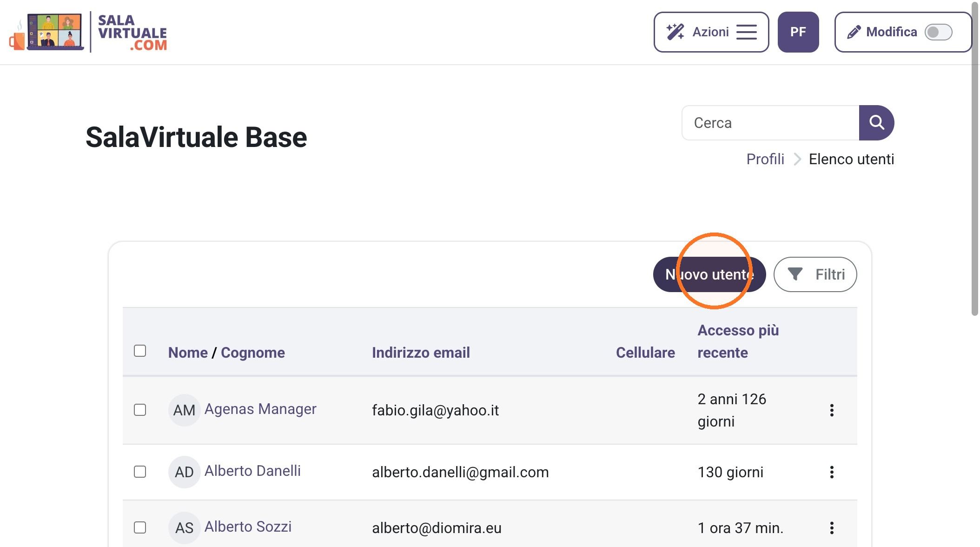Viewport: 980px width, 547px height.
Task: Click the page's vertical scrollbar
Action: tap(975, 158)
